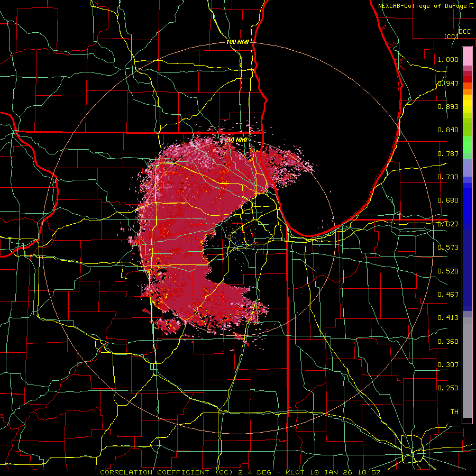The image size is (476, 476).
Task: Click the 50 NMI range ring label
Action: click(237, 140)
